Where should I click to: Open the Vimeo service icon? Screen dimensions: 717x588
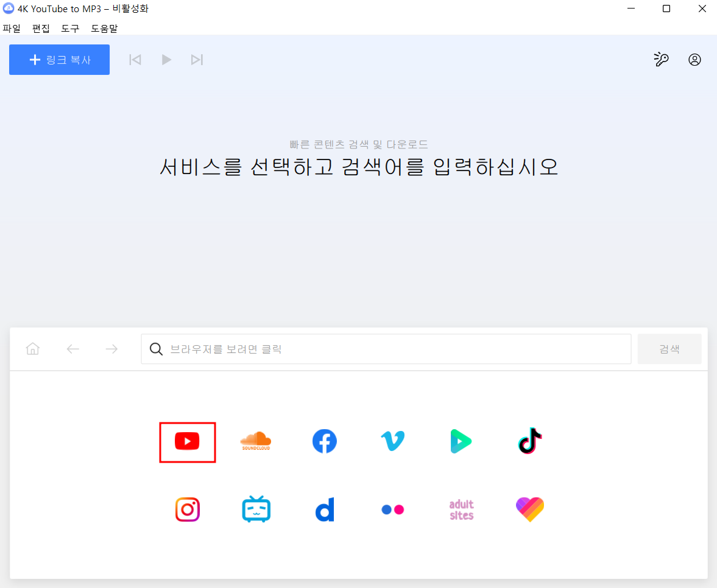tap(393, 441)
